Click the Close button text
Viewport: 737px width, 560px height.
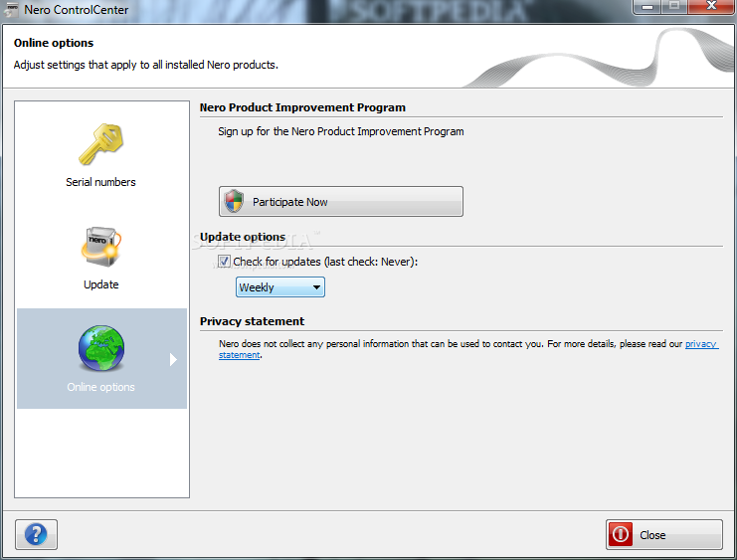coord(652,535)
